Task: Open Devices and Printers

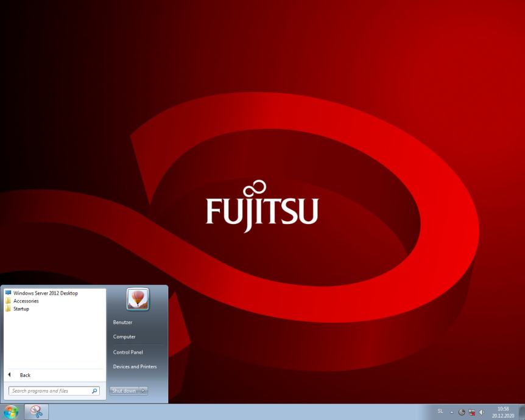Action: [x=135, y=366]
